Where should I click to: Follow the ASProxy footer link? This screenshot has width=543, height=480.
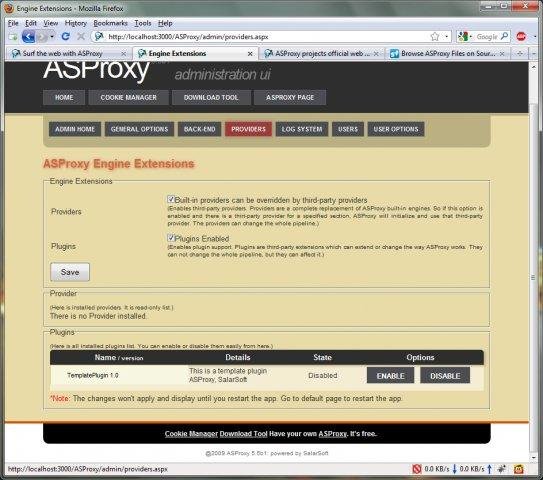tap(332, 434)
